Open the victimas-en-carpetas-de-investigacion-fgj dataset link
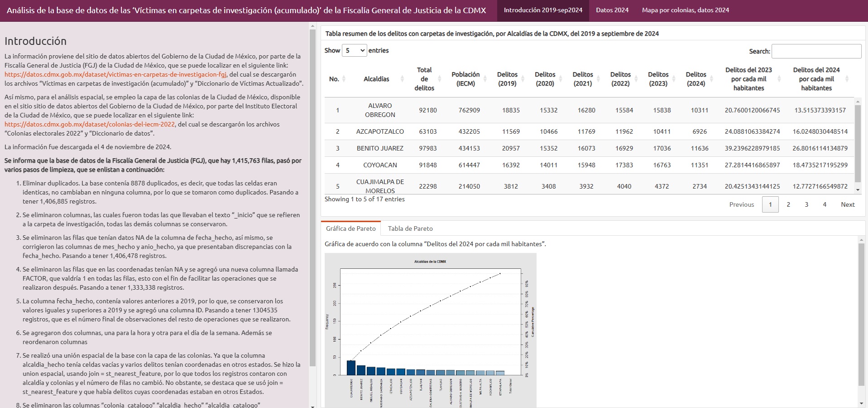 click(115, 74)
